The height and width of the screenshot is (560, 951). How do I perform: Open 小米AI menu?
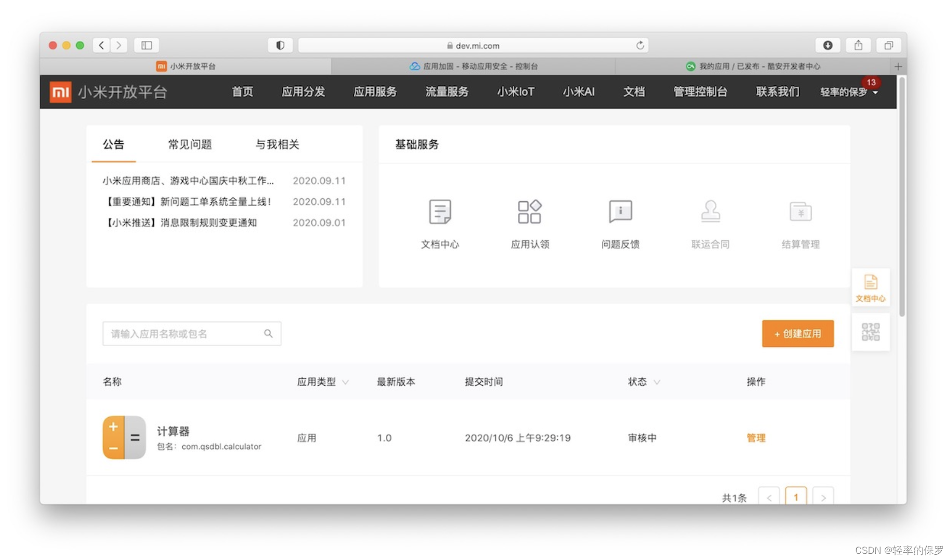(579, 92)
